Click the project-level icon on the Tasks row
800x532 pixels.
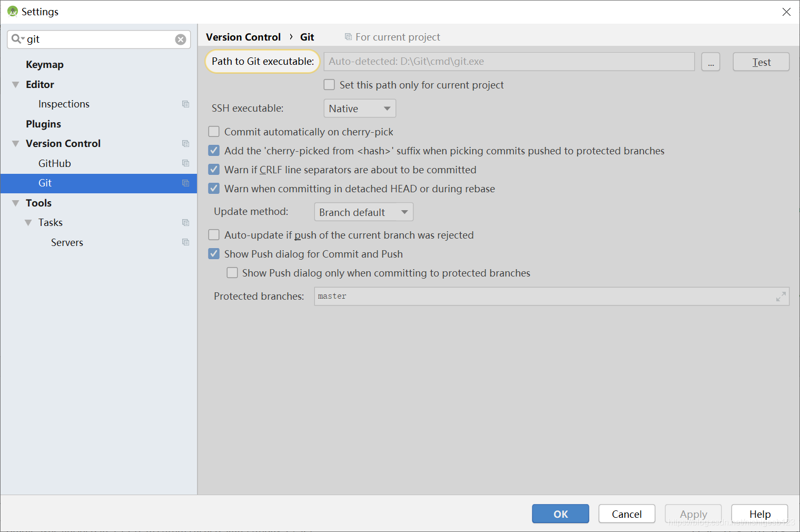186,223
